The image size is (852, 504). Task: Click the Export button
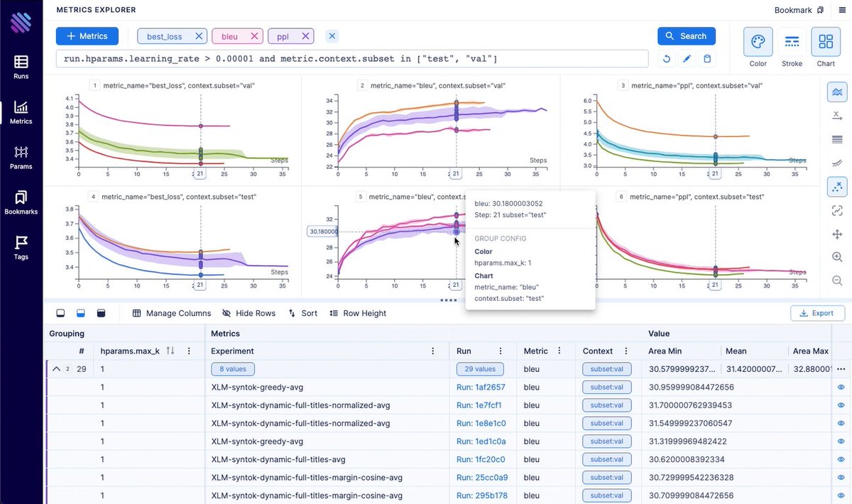coord(817,313)
